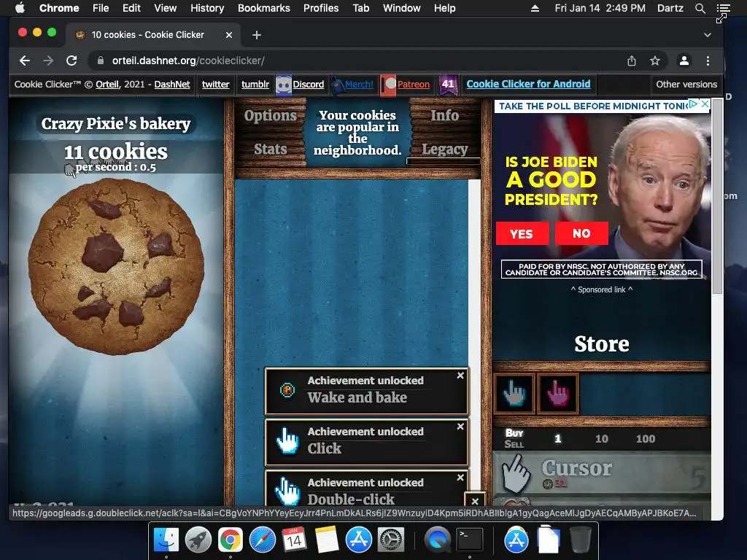Viewport: 747px width, 560px height.
Task: Select Buy mode in store
Action: [514, 433]
